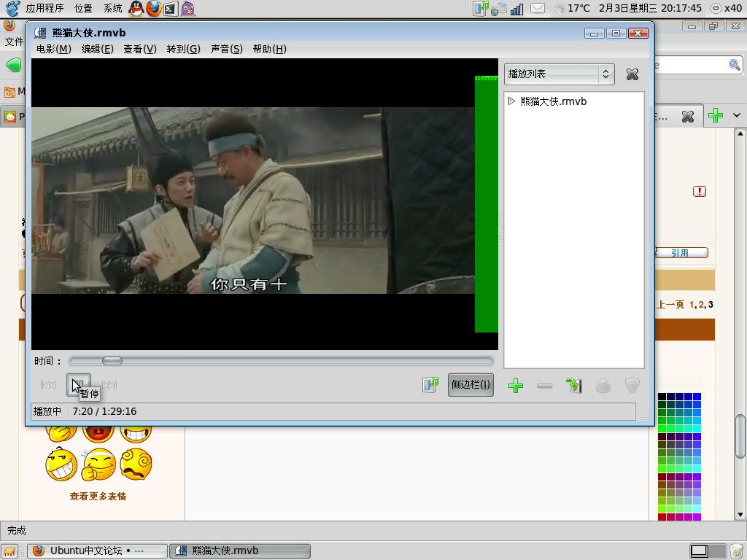The height and width of the screenshot is (560, 747).
Task: Insert the thumbs-up emoticon
Action: click(98, 464)
